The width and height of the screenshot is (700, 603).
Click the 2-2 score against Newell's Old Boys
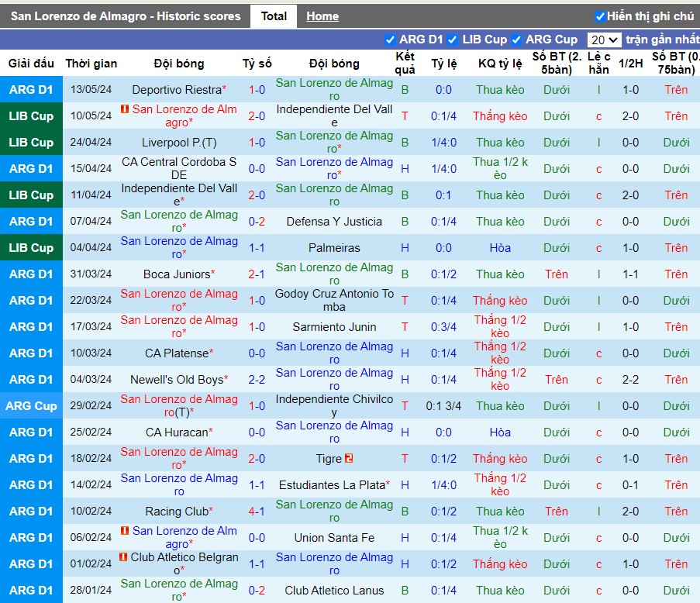pyautogui.click(x=257, y=379)
